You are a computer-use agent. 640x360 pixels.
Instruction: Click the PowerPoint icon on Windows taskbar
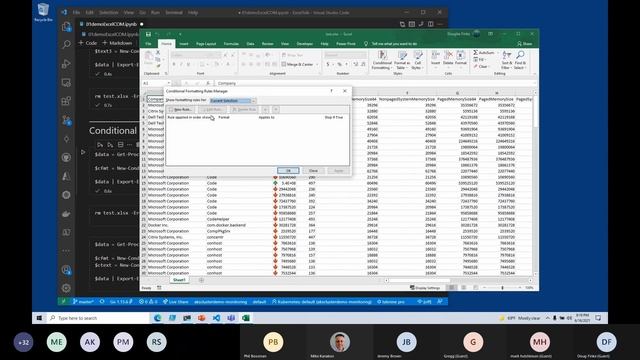pos(202,318)
